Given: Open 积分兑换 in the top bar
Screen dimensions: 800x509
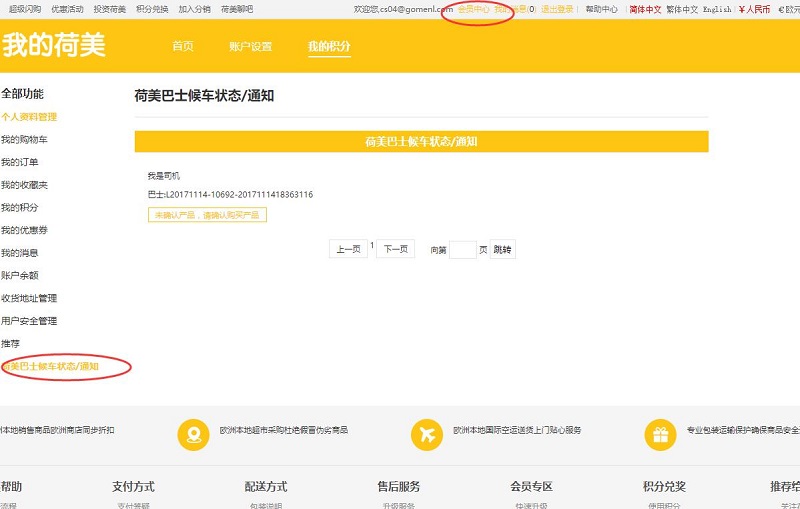Looking at the screenshot, I should [152, 9].
